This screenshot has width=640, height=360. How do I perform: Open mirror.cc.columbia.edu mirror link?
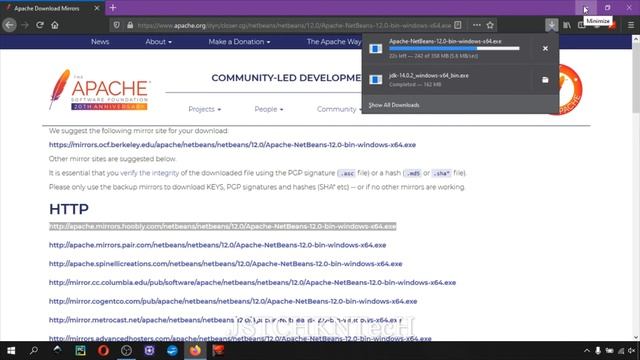click(252, 283)
